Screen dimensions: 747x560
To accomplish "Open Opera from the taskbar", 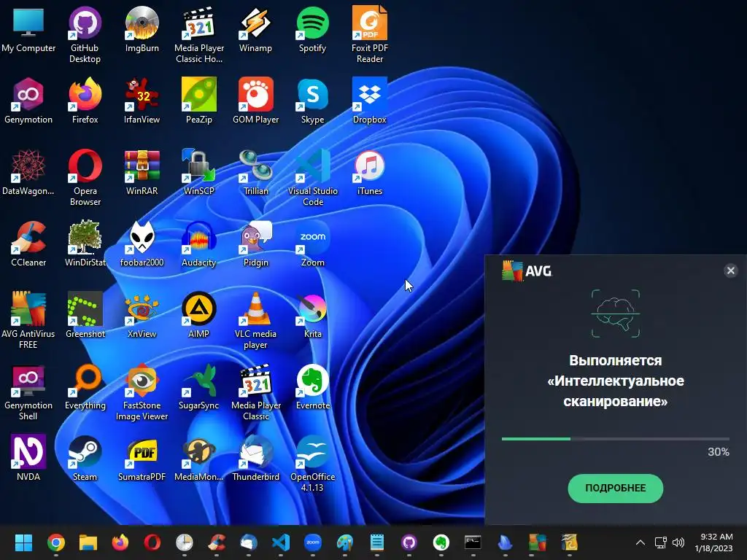I will [x=152, y=542].
